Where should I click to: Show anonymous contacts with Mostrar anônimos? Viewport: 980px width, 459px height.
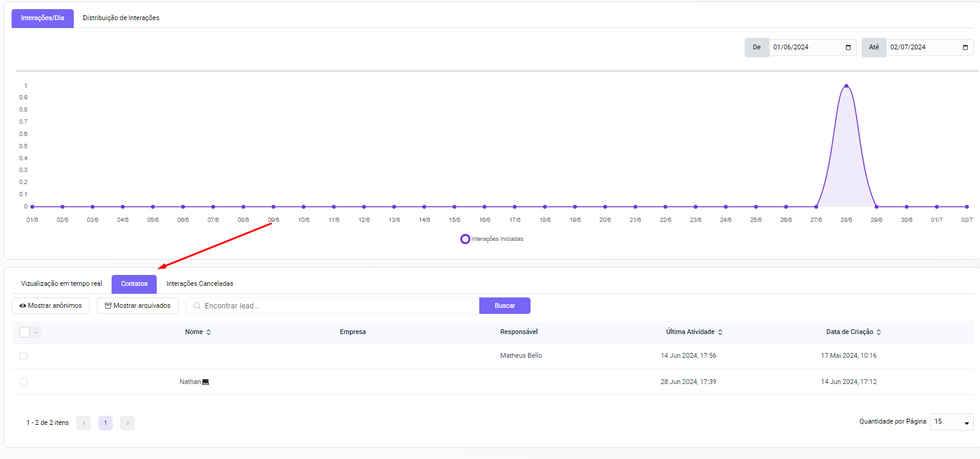[51, 306]
